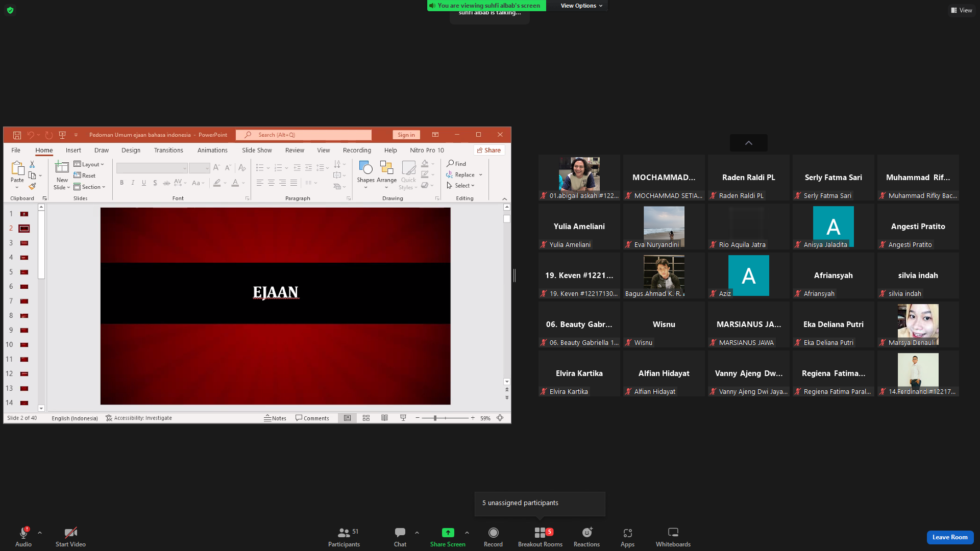This screenshot has width=980, height=551.
Task: Expand the Select dropdown in Editing
Action: (x=461, y=186)
